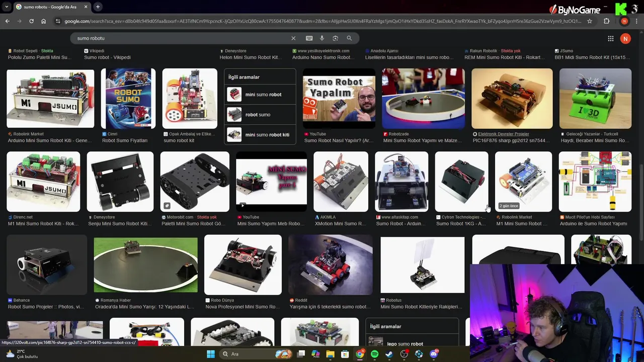Open Robot Sumo book cover image
Screen dimensions: 644x362
(128, 99)
